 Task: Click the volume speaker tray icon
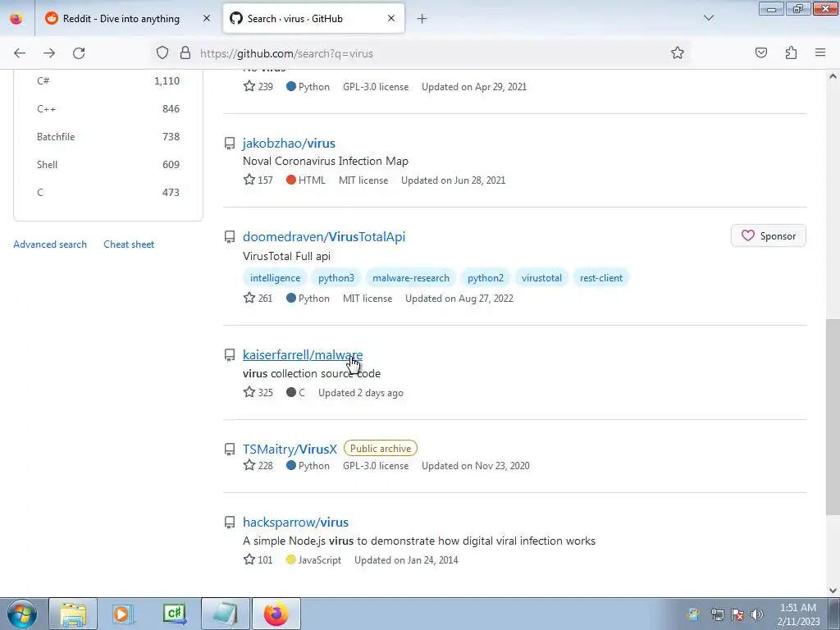click(757, 614)
